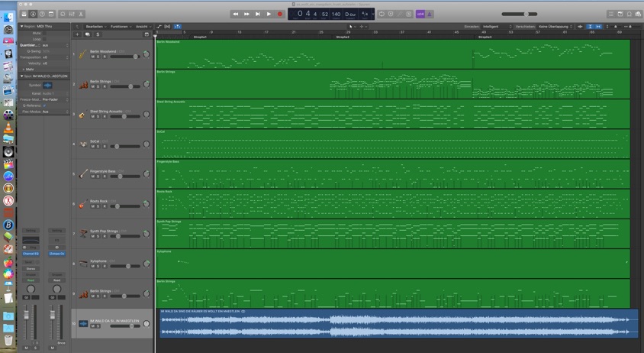Click the Symbol waveform icon in track inspector
644x353 pixels.
47,85
